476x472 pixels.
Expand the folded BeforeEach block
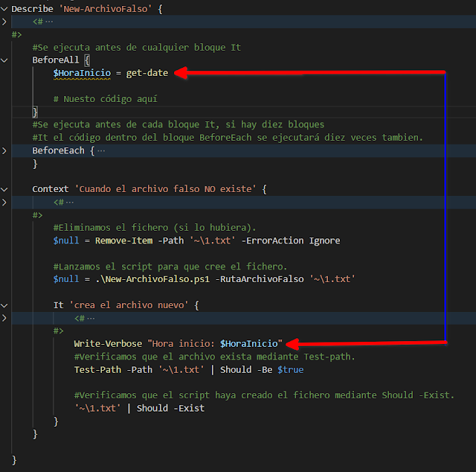[4, 150]
